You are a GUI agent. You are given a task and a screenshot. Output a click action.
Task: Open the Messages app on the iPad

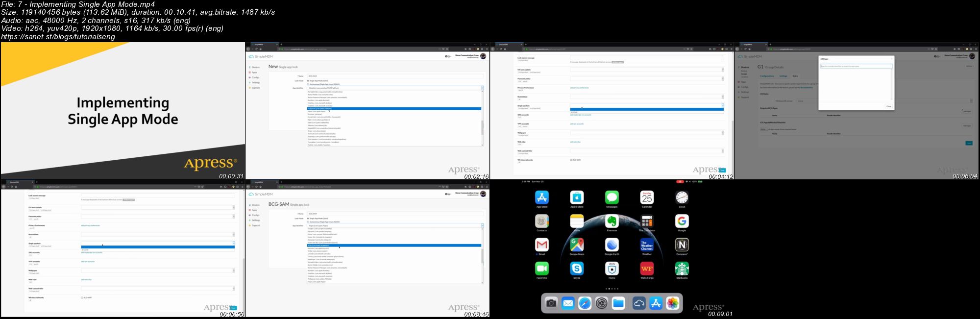tap(612, 197)
